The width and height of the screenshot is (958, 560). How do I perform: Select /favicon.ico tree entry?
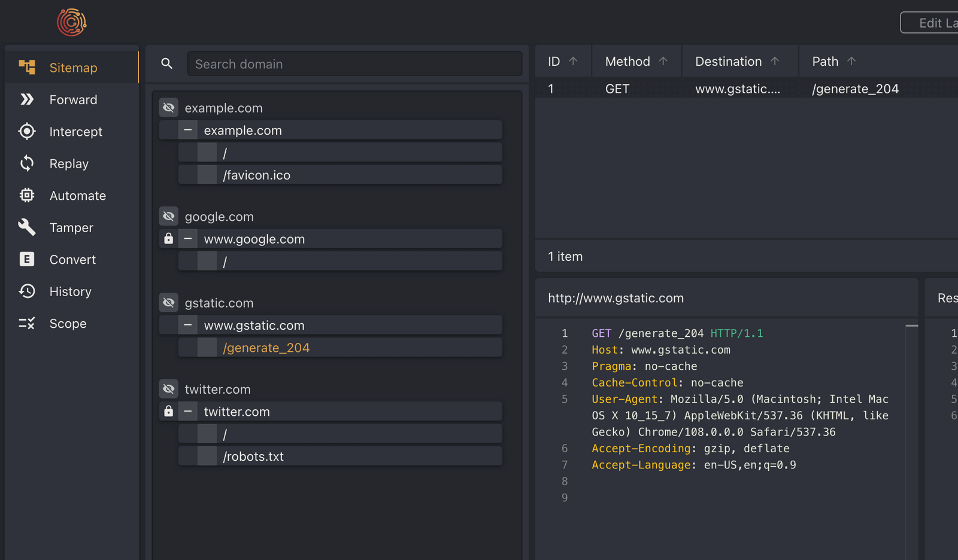340,175
